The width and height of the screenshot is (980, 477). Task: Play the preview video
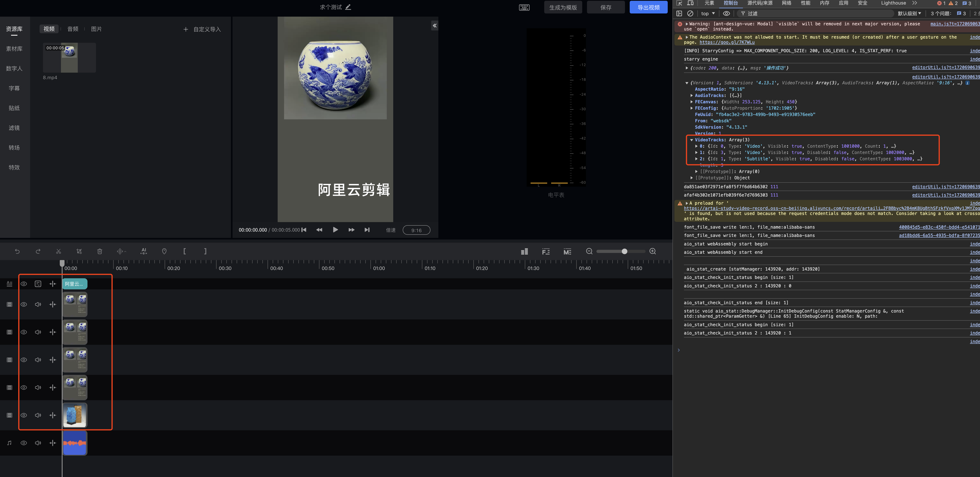[335, 230]
